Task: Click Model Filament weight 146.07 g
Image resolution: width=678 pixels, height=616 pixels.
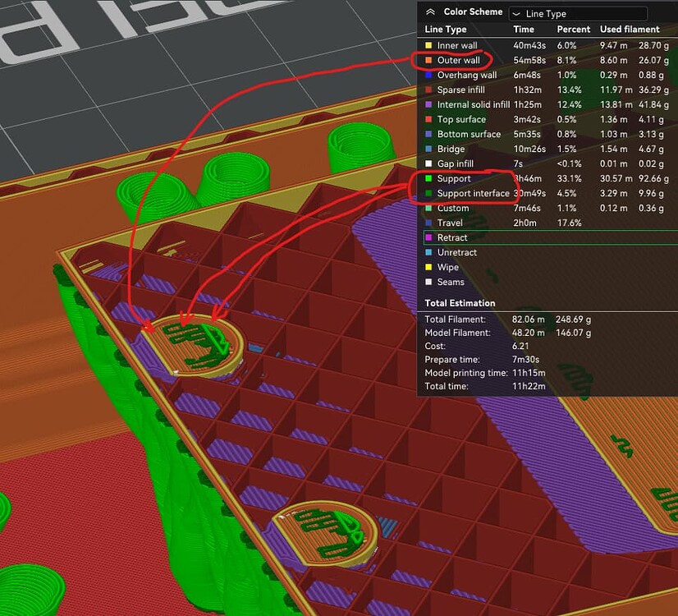Action: [574, 333]
